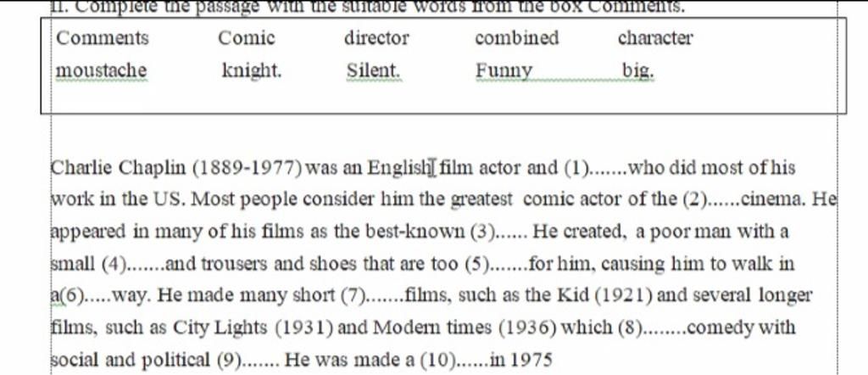This screenshot has width=868, height=375.
Task: Click the name "Charlie Chaplin" in the passage
Action: [119, 168]
